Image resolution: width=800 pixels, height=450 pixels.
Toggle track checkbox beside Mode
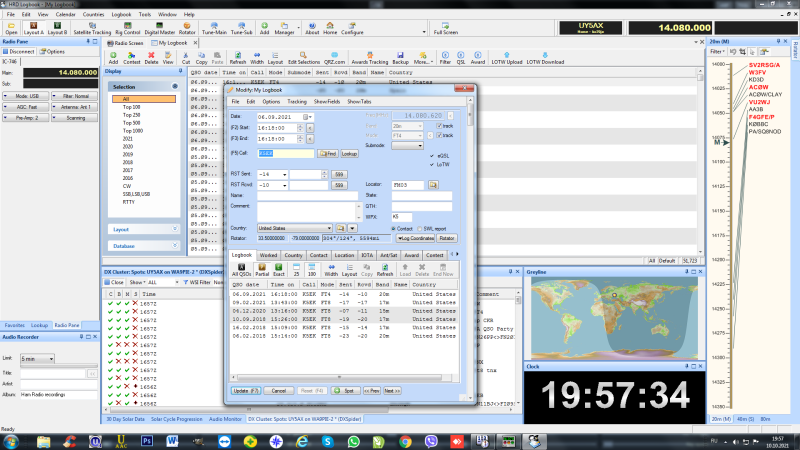439,136
